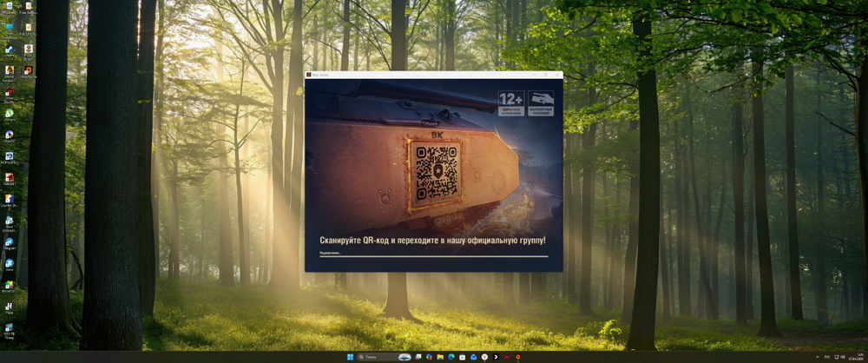
Task: Show hidden system tray icons
Action: pos(818,357)
